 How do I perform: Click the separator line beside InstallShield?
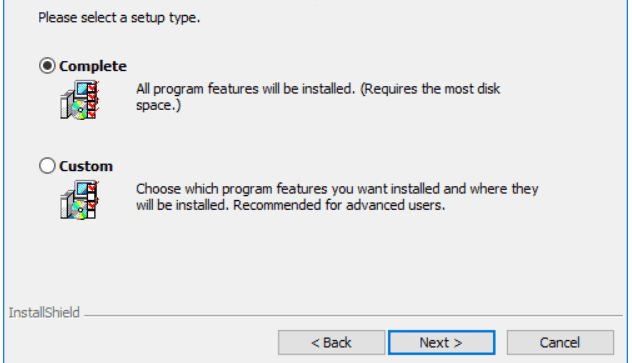pyautogui.click(x=353, y=315)
